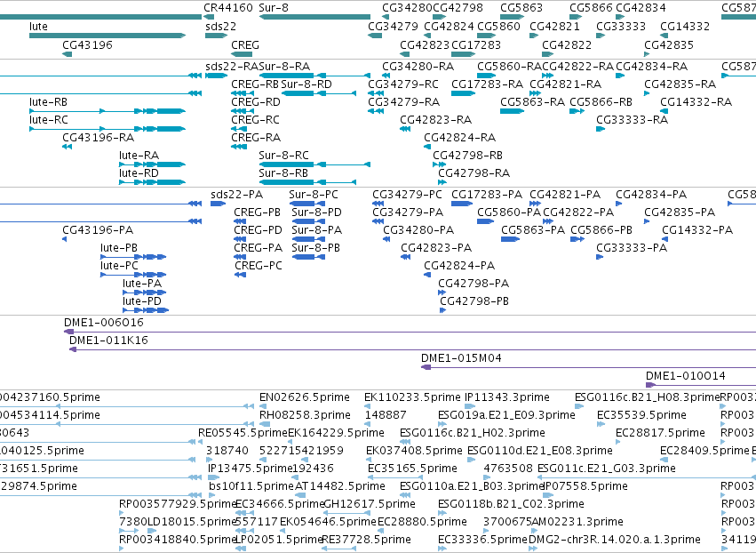Open the CREG-PD protein label

[x=258, y=230]
